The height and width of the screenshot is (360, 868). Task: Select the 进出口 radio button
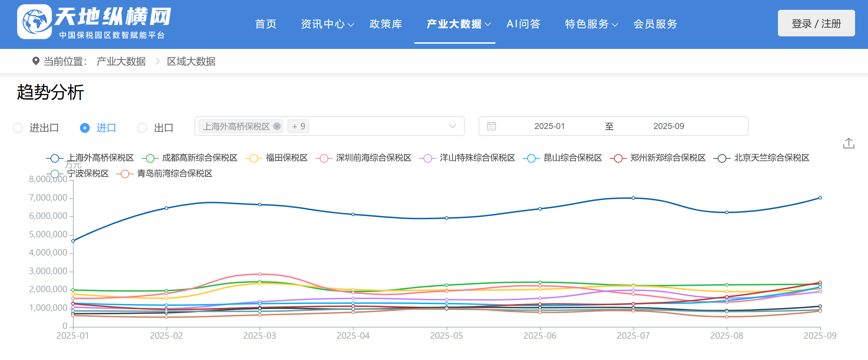[18, 128]
